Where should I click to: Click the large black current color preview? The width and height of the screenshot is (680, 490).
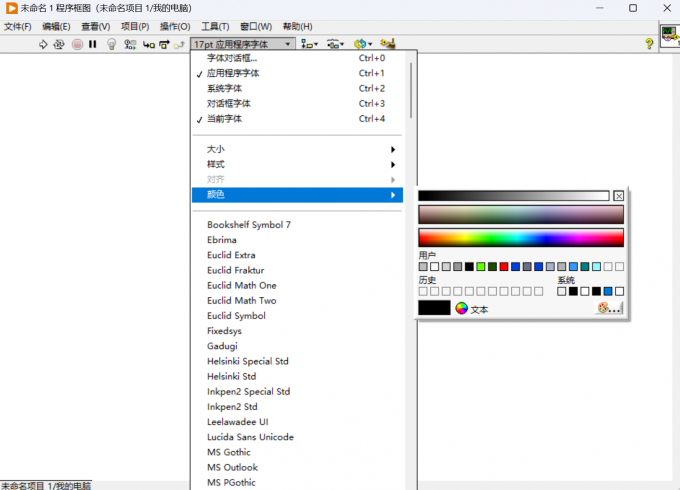coord(434,308)
